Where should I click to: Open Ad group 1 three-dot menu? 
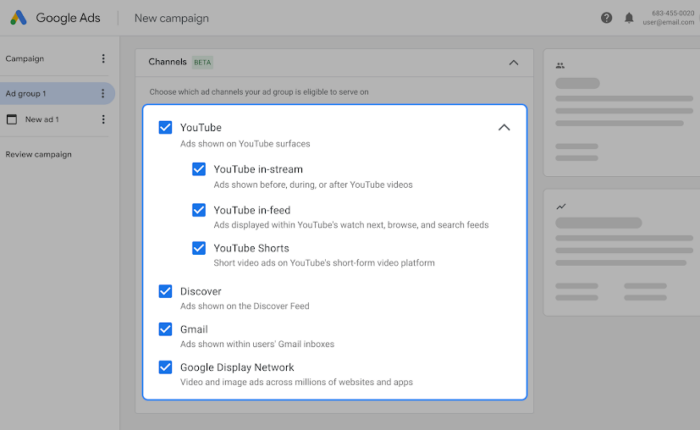pos(102,94)
